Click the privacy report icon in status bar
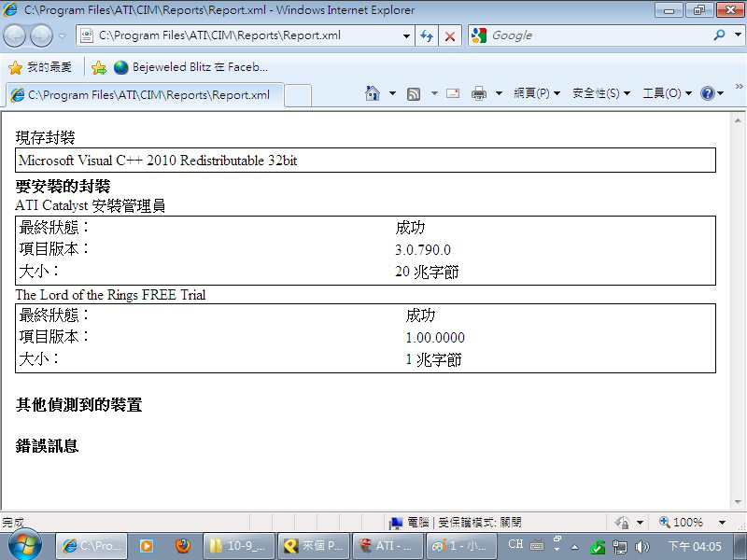The height and width of the screenshot is (560, 747). pyautogui.click(x=622, y=523)
